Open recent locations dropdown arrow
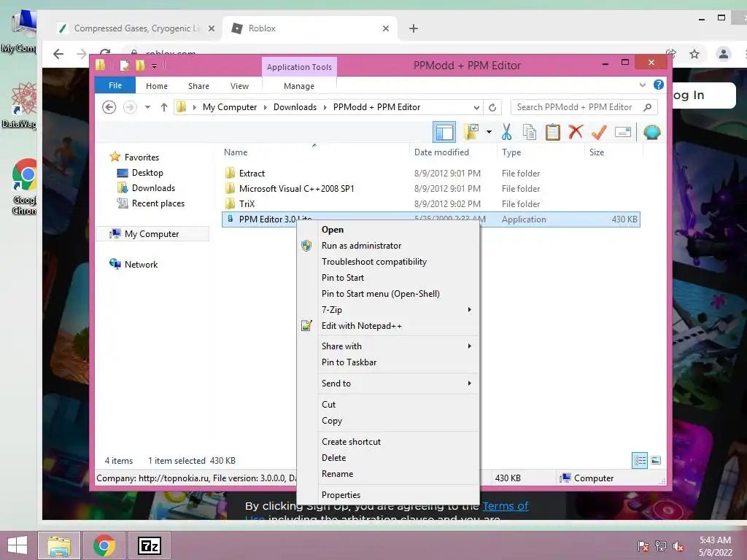Image resolution: width=747 pixels, height=560 pixels. 147,107
